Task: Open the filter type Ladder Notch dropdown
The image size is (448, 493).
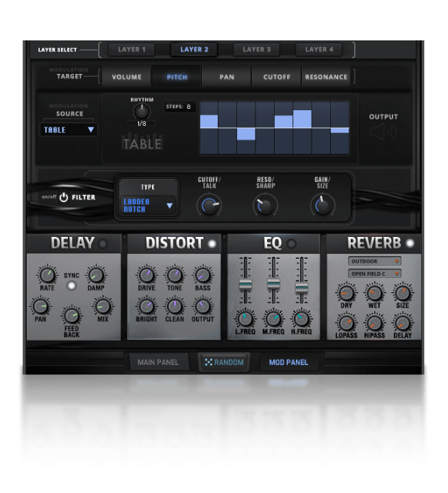Action: tap(148, 205)
